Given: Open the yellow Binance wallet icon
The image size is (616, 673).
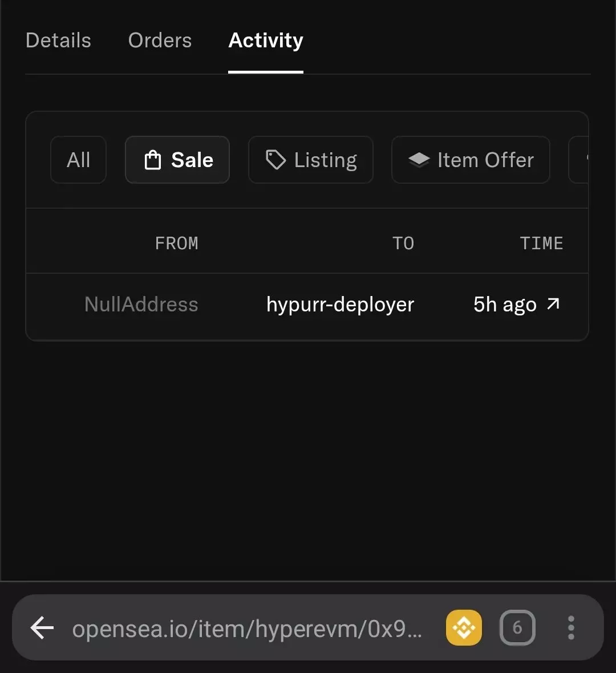Looking at the screenshot, I should tap(464, 628).
